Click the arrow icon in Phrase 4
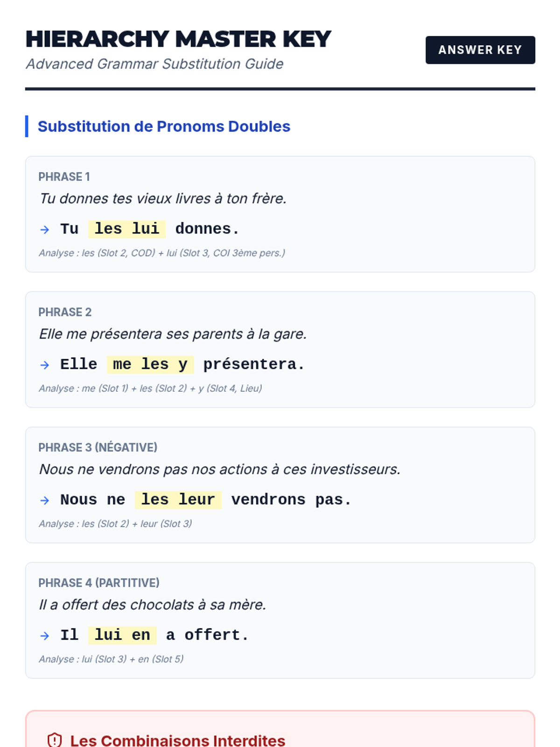Viewport: 560px width, 747px height. click(x=45, y=635)
